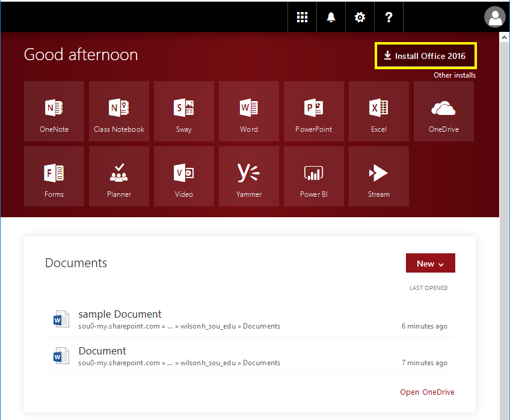
Task: Open Power BI
Action: (x=313, y=176)
